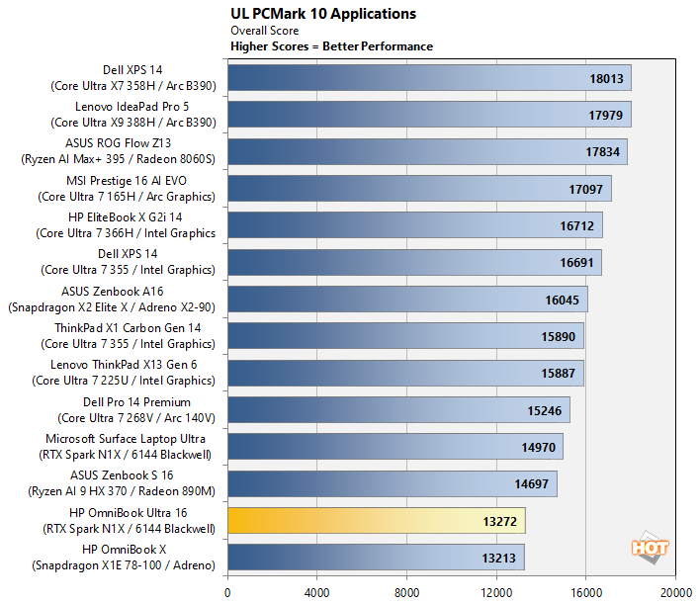Screen dimensions: 700x604
Task: Click the x-axis label 16000
Action: [586, 593]
